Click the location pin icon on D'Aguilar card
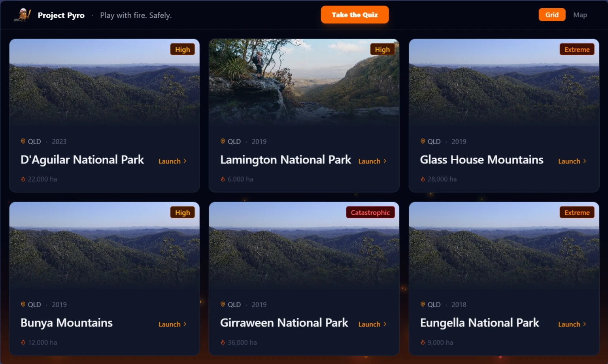 [x=23, y=141]
